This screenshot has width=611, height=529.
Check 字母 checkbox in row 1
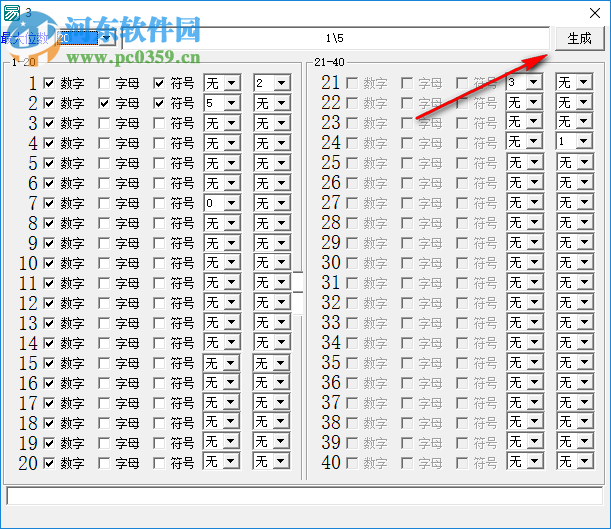coord(104,83)
